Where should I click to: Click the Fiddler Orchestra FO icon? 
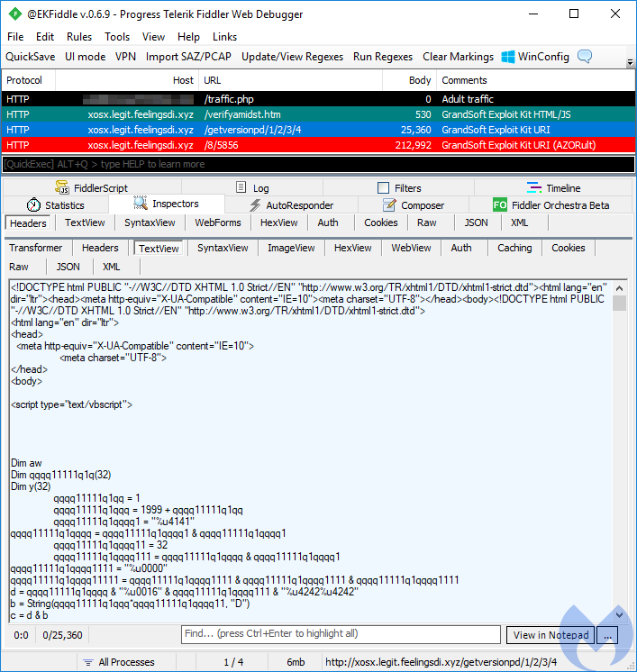500,204
